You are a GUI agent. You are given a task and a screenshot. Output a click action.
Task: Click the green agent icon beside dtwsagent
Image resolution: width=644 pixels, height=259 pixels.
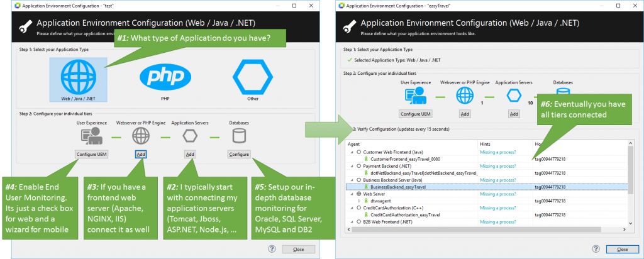366,201
